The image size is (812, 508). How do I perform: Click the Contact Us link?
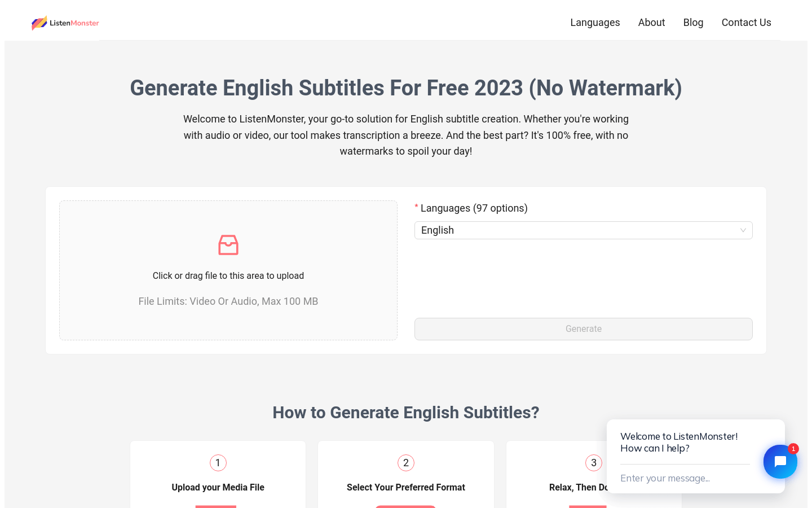pos(746,23)
